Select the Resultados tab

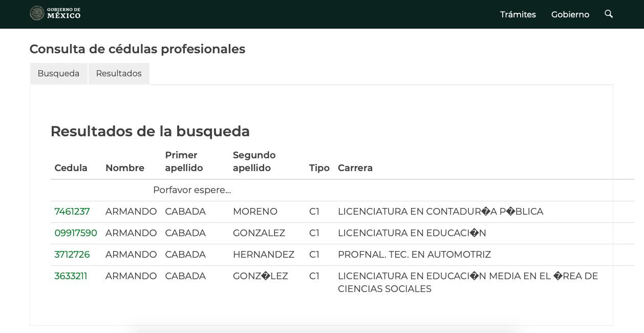coord(119,73)
